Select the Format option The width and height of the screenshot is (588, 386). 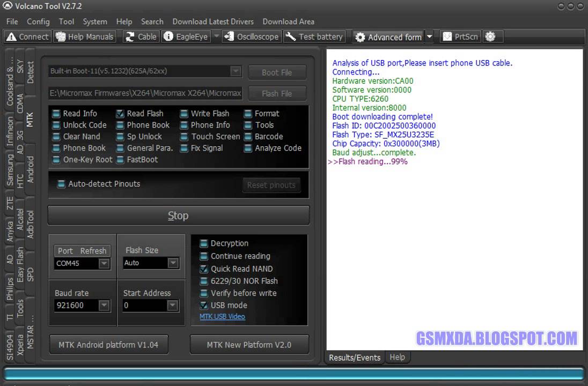click(261, 114)
